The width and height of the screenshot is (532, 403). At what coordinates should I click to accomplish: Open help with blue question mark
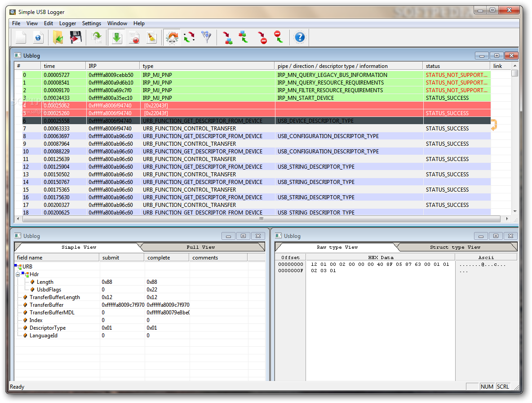pos(300,37)
